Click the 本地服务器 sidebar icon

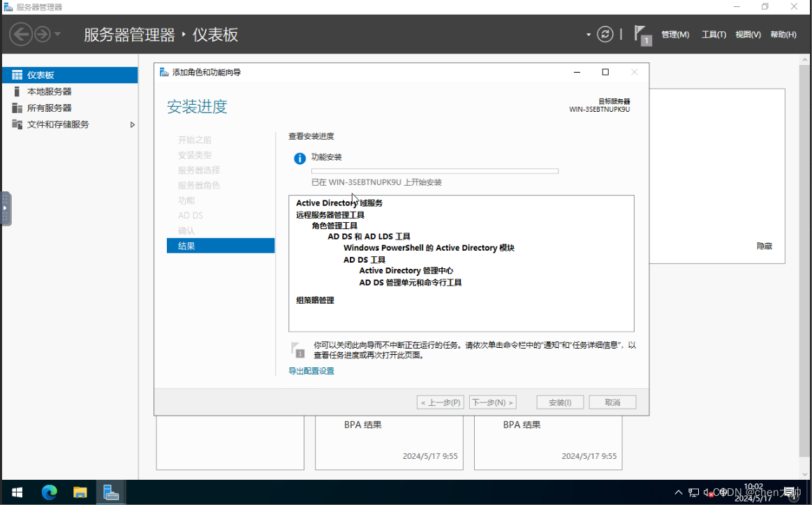coord(17,92)
